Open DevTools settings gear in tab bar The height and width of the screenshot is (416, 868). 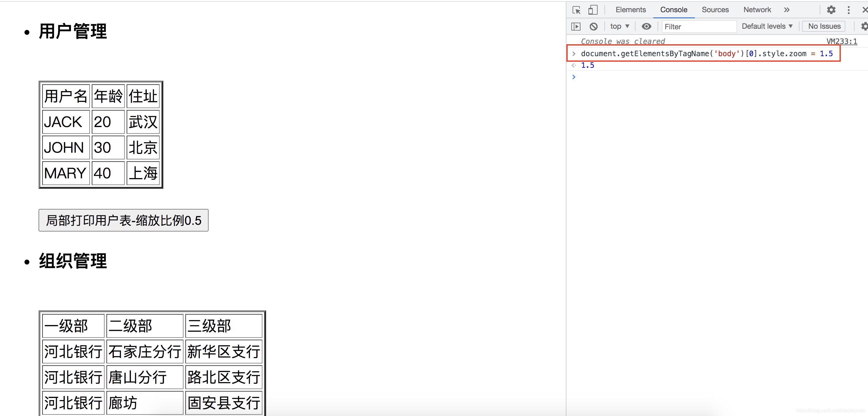831,10
